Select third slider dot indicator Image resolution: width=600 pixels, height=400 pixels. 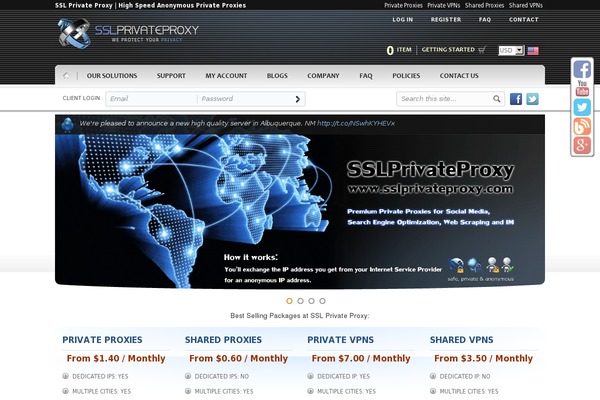pos(311,301)
